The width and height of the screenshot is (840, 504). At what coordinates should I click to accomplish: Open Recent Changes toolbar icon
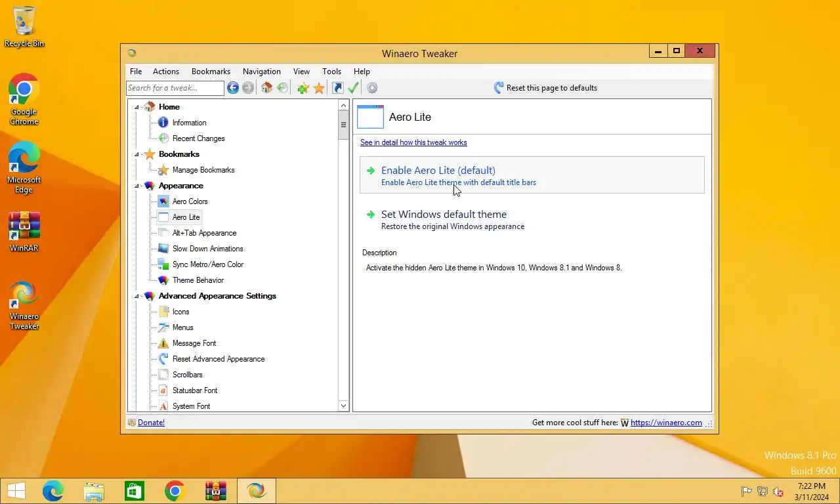(282, 88)
